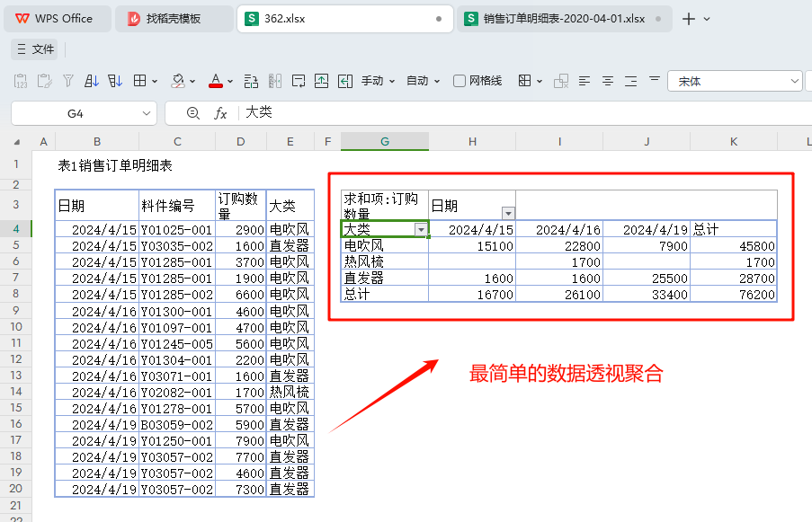Click the filter funnel icon
812x522 pixels.
67,81
